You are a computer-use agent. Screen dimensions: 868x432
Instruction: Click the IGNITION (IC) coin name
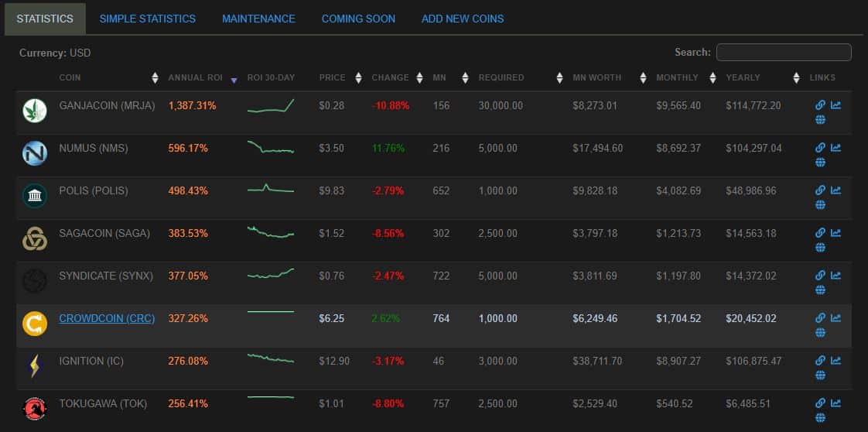coord(91,361)
